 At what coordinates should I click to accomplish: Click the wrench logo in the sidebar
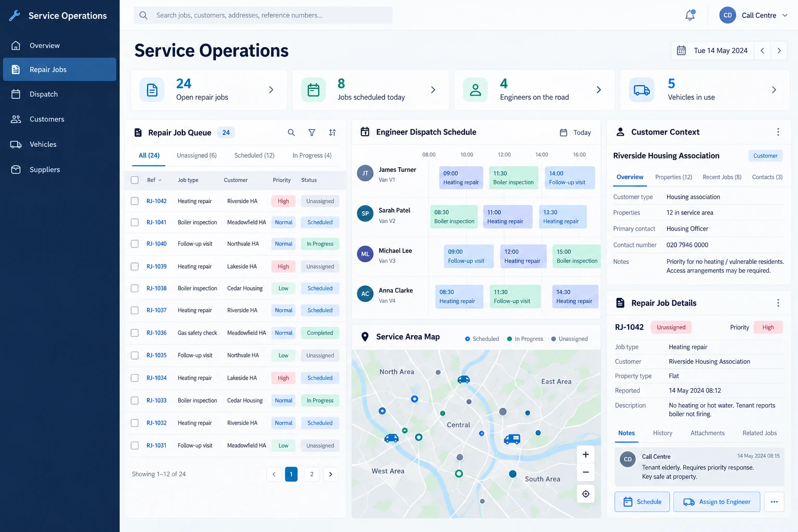[15, 16]
